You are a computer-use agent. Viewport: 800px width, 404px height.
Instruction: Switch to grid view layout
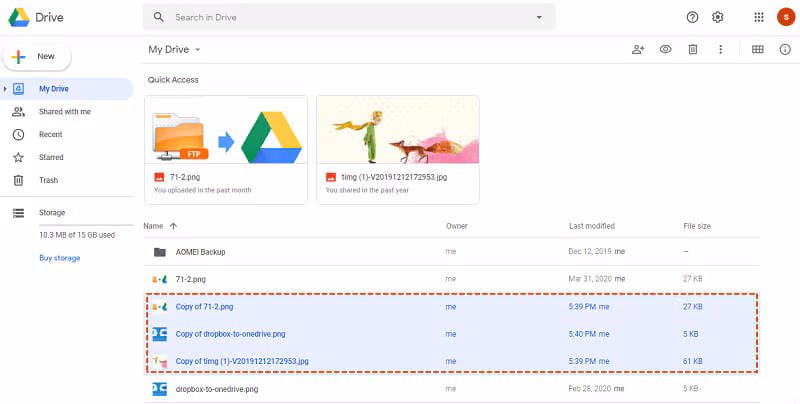click(x=757, y=49)
